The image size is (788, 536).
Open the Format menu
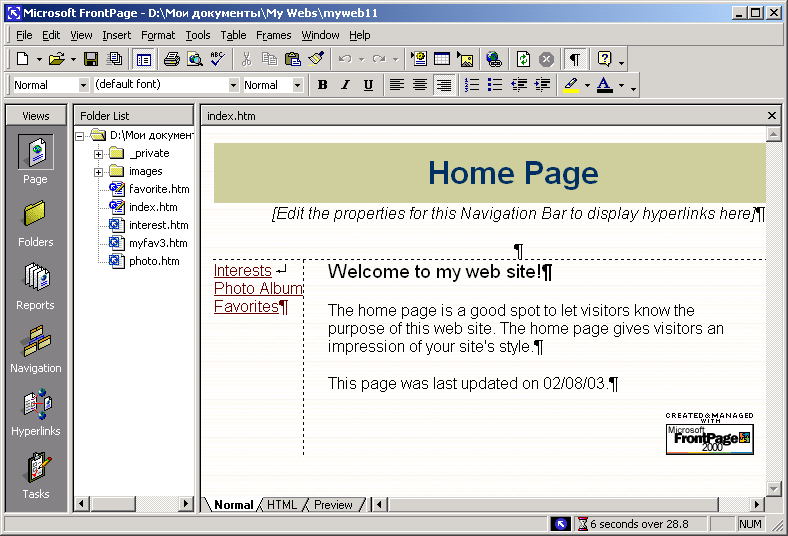158,35
